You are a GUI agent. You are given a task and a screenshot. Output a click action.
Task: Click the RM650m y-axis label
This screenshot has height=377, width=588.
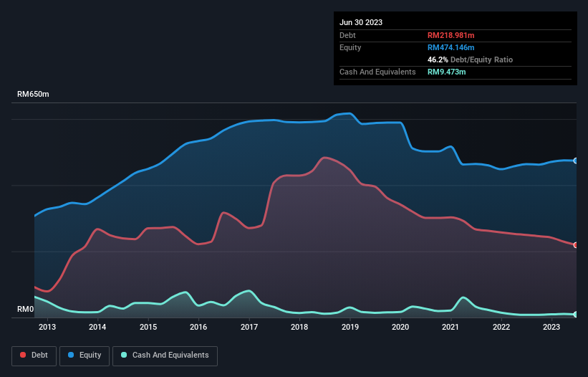point(33,94)
